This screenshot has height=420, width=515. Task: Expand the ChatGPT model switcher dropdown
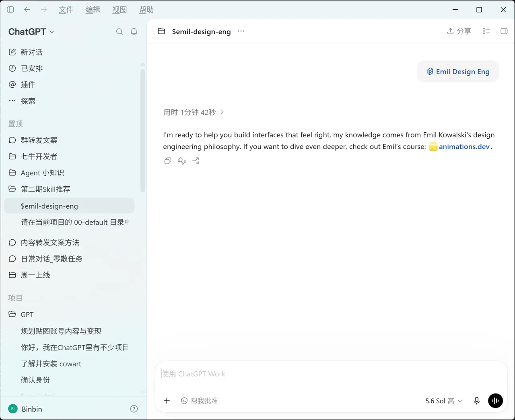point(31,32)
